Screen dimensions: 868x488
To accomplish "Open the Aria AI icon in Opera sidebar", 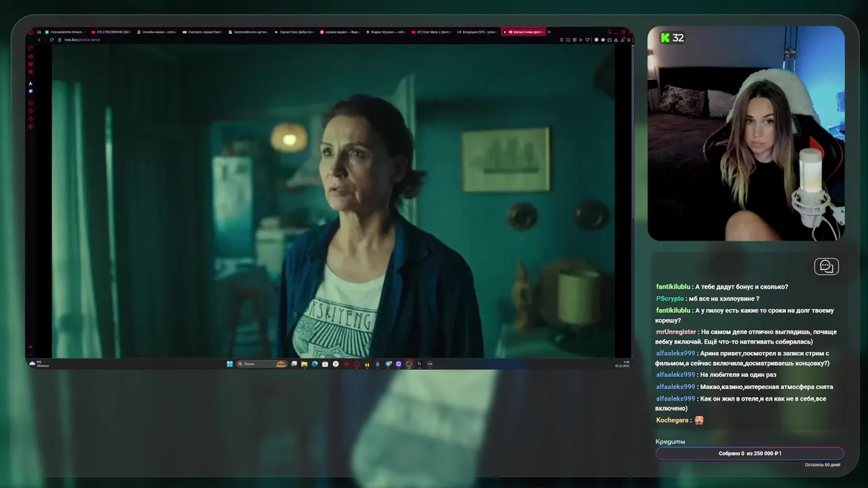I will 31,83.
